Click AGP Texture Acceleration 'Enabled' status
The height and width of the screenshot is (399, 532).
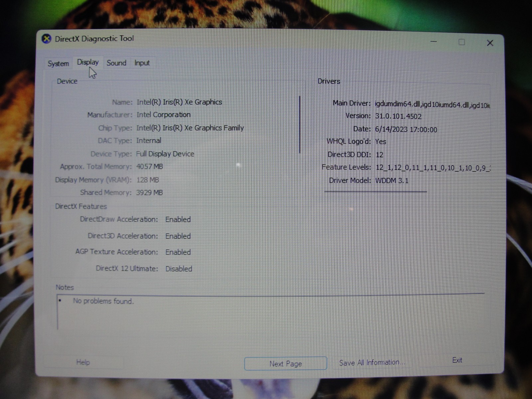point(178,252)
